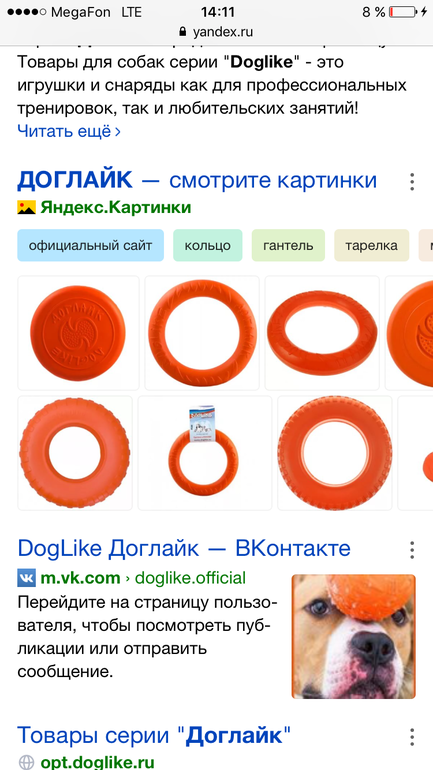Image resolution: width=433 pixels, height=770 pixels.
Task: Select the кольцо filter chip
Action: (x=208, y=245)
